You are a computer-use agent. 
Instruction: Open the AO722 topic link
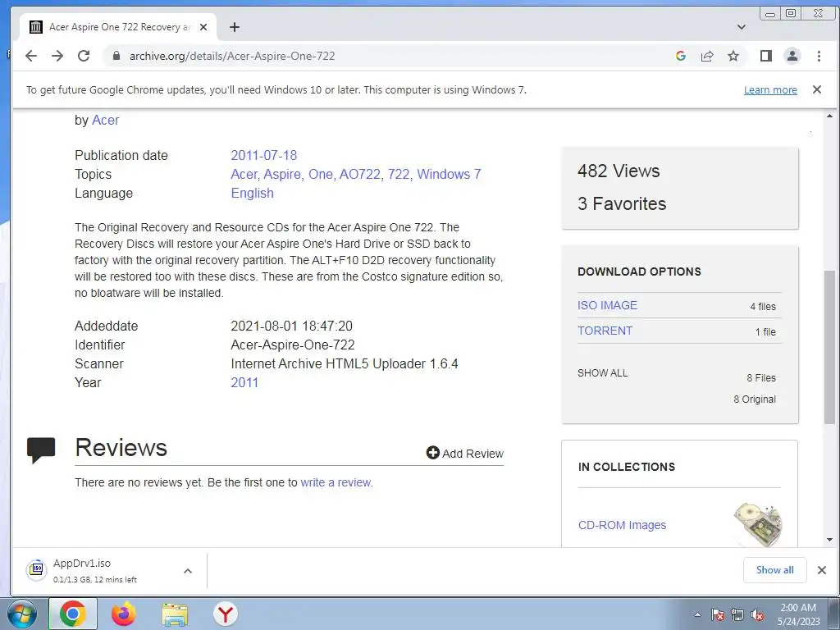[x=360, y=174]
